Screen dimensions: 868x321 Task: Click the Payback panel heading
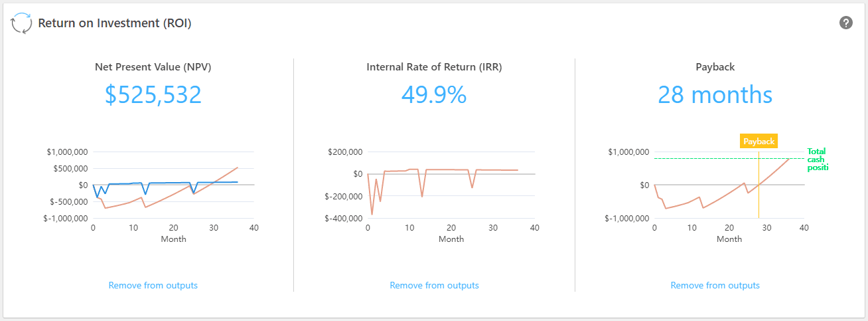(715, 67)
